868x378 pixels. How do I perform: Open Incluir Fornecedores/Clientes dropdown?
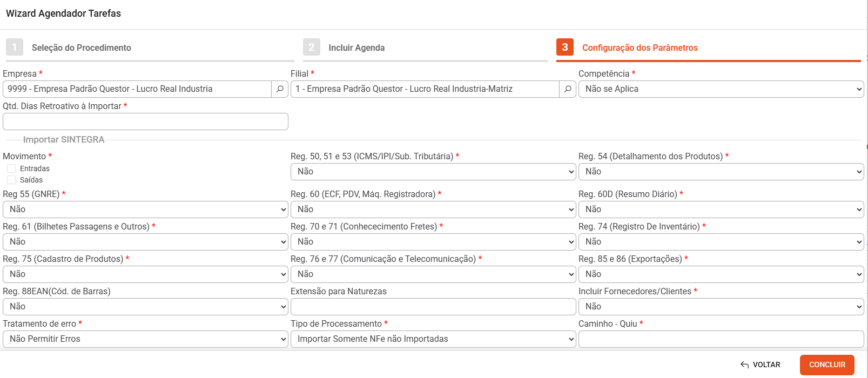coord(721,307)
